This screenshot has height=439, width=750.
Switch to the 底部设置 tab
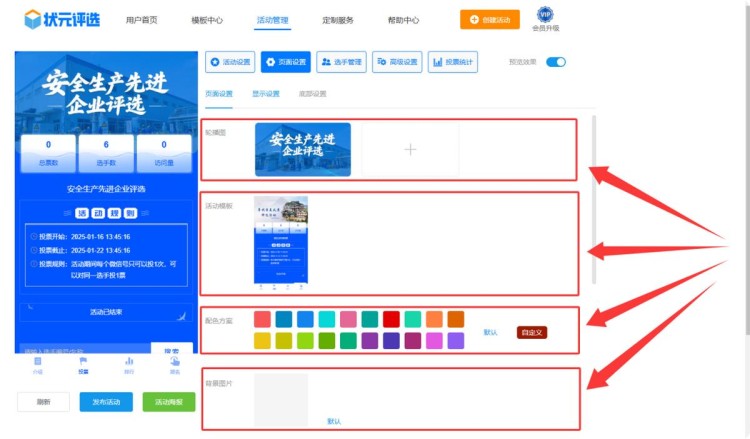[312, 94]
